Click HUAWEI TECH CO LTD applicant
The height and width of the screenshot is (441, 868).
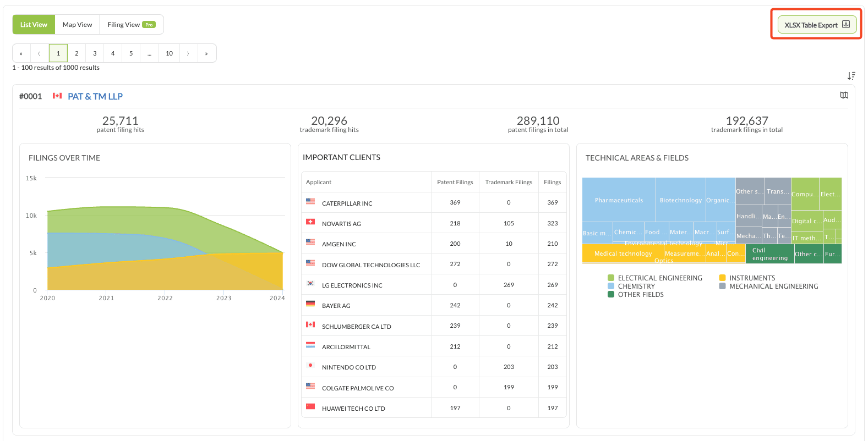pyautogui.click(x=353, y=409)
